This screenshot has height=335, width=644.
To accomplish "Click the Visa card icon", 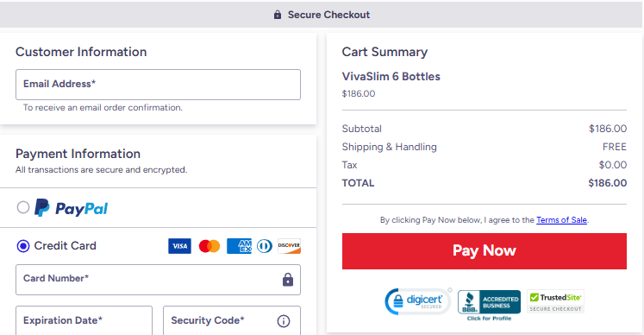I will (179, 246).
